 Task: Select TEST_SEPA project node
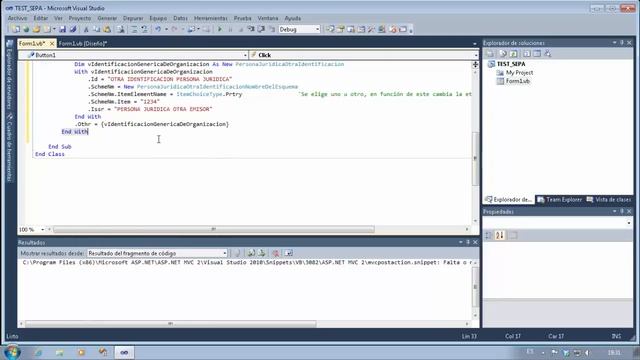click(x=511, y=64)
